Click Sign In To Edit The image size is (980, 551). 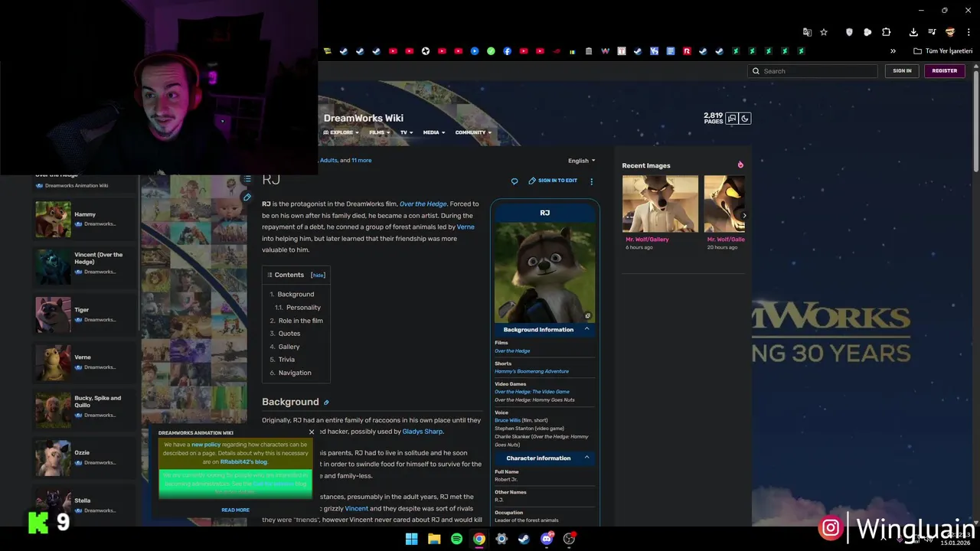tap(553, 181)
